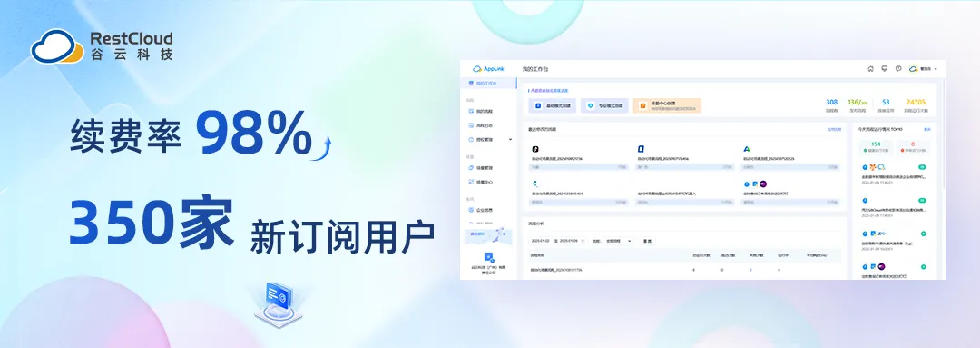Open the flow card with TikTok icon

[579, 158]
